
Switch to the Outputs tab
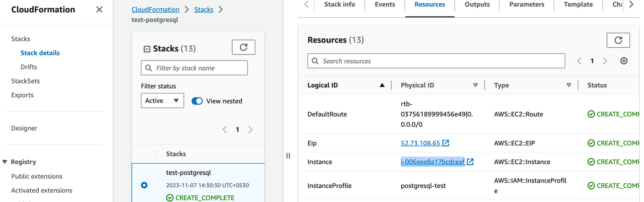pyautogui.click(x=477, y=4)
